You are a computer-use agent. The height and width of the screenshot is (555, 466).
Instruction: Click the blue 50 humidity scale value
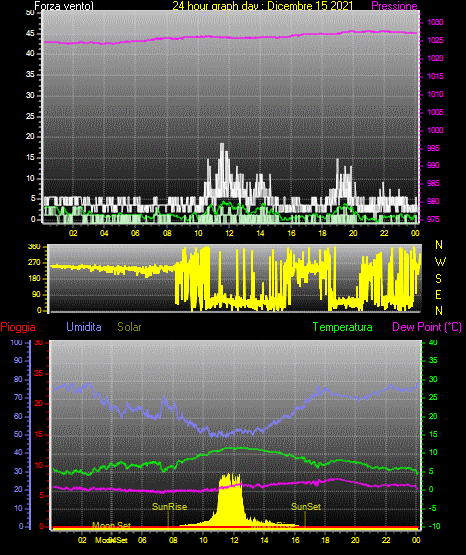(18, 434)
